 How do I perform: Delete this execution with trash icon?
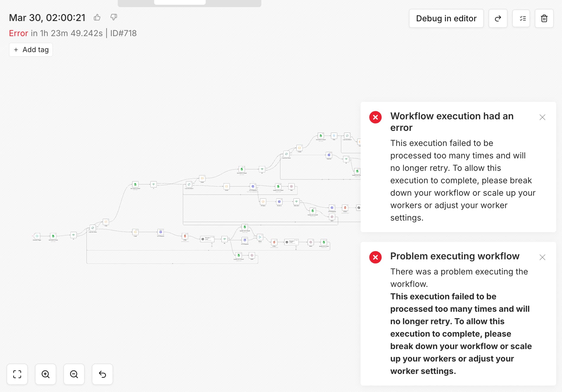pyautogui.click(x=544, y=18)
